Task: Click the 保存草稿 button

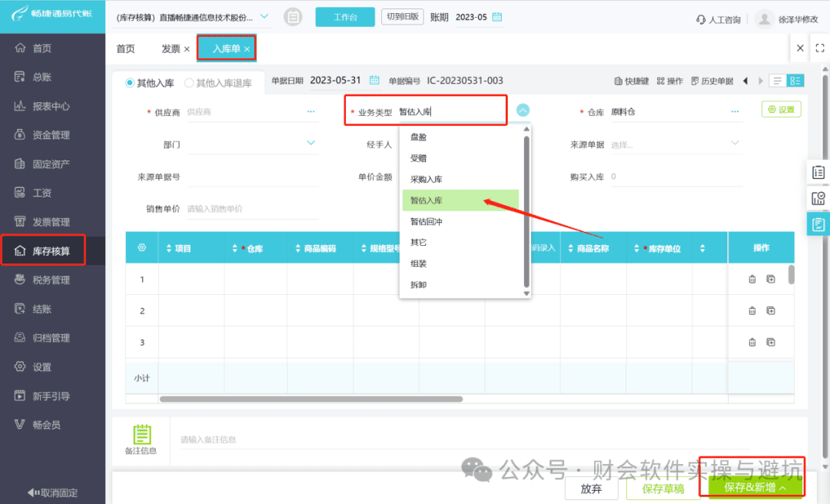Action: pyautogui.click(x=662, y=489)
